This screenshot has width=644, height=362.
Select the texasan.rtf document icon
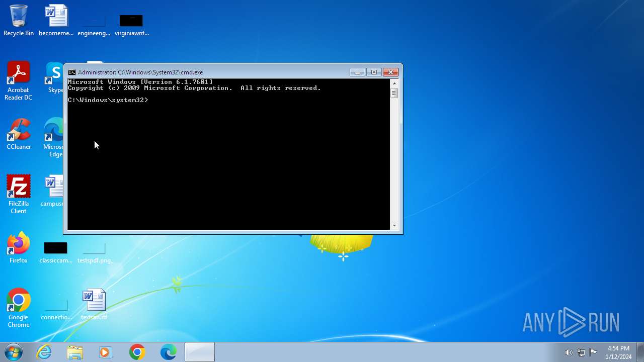94,305
